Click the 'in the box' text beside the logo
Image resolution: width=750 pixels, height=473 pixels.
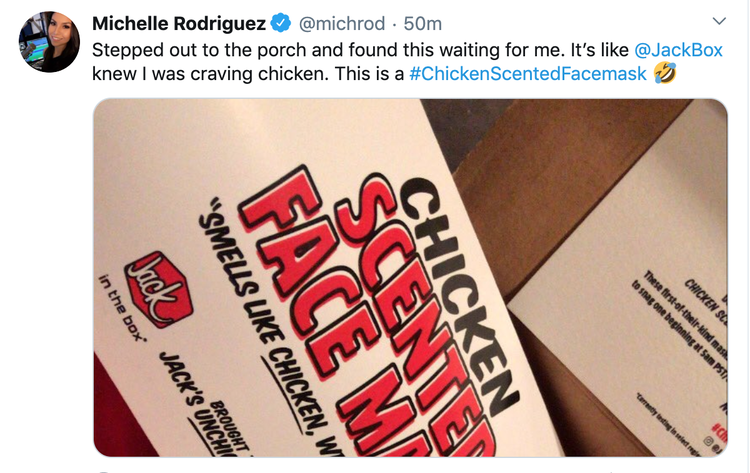click(121, 308)
